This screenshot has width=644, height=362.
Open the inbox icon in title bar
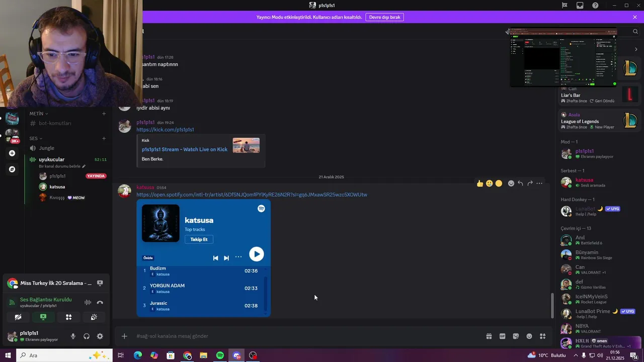click(x=580, y=6)
